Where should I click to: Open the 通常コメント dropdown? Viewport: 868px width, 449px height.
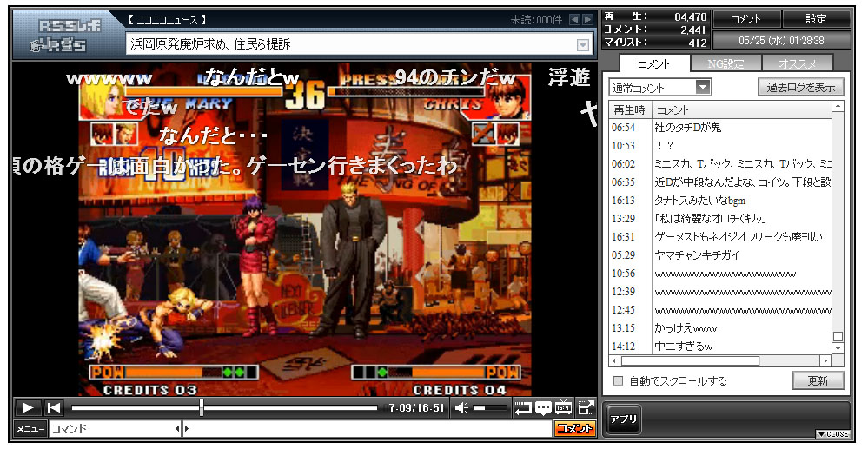click(659, 88)
